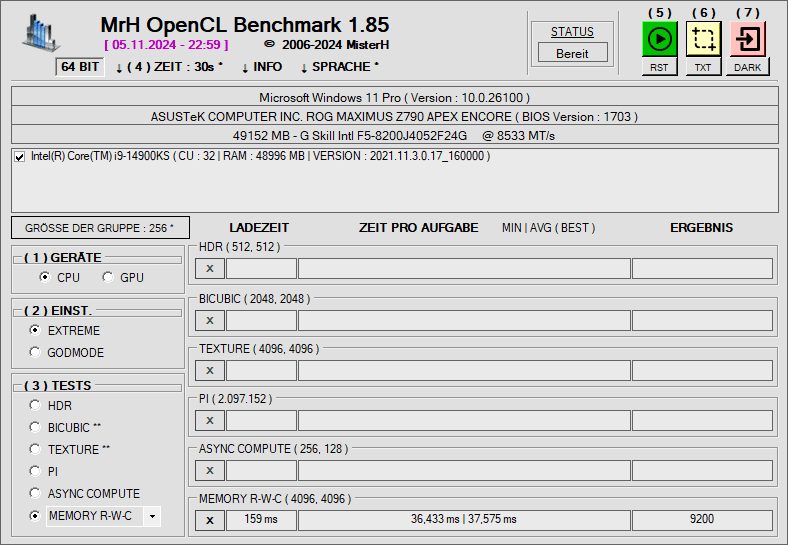Click the ASYNC COMPUTE load time field
This screenshot has height=545, width=788.
[x=261, y=471]
